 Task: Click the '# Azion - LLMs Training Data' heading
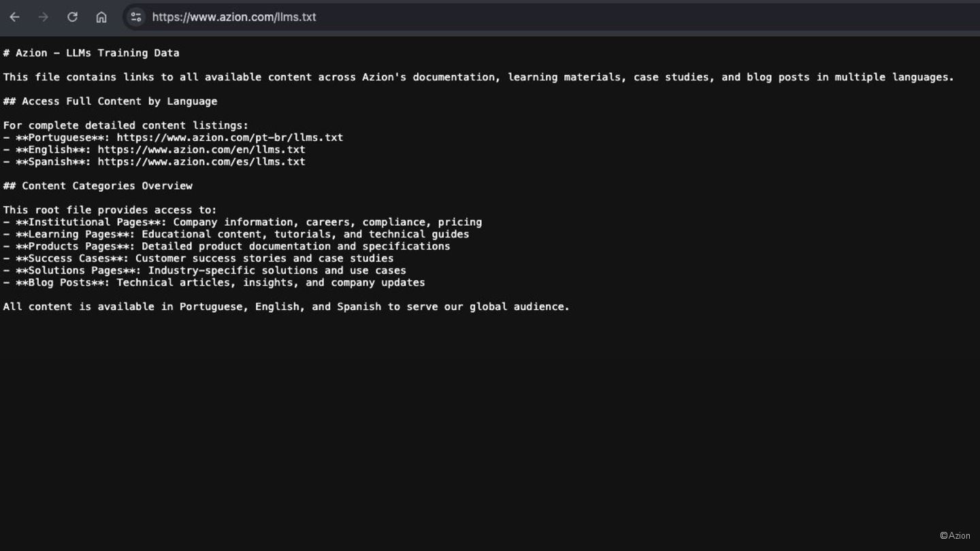click(x=91, y=53)
